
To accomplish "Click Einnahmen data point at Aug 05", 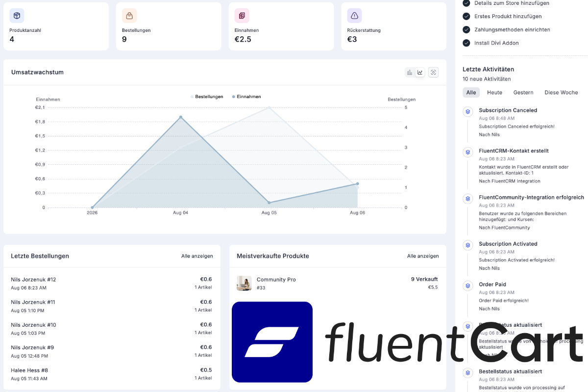I will pos(269,203).
